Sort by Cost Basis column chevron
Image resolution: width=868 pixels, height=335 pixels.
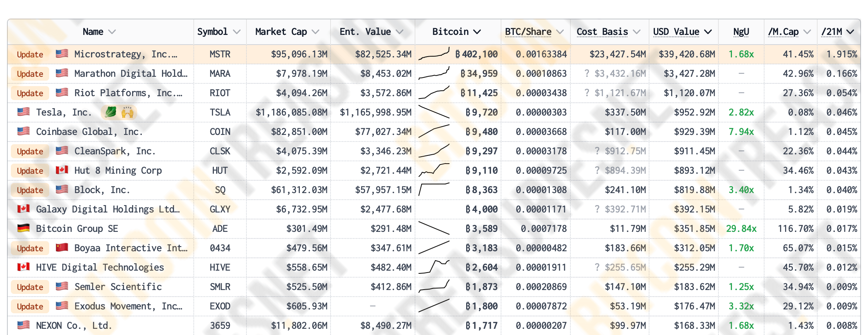click(x=637, y=32)
